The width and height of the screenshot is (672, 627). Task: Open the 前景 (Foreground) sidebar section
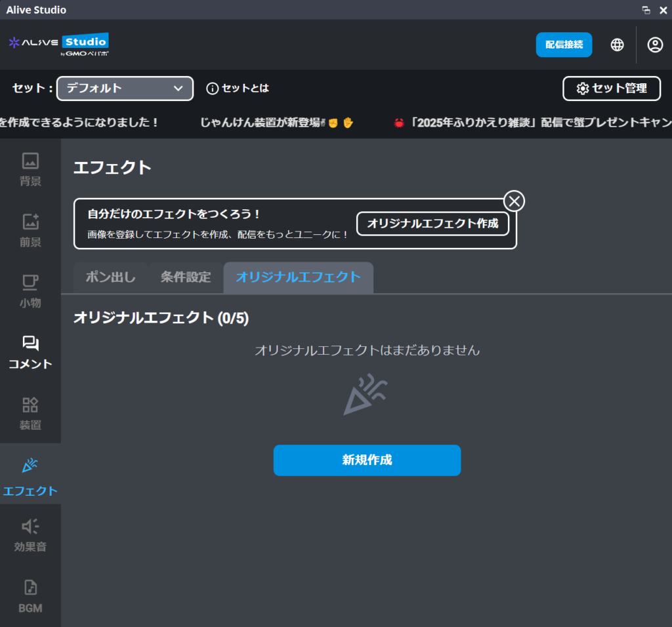30,230
